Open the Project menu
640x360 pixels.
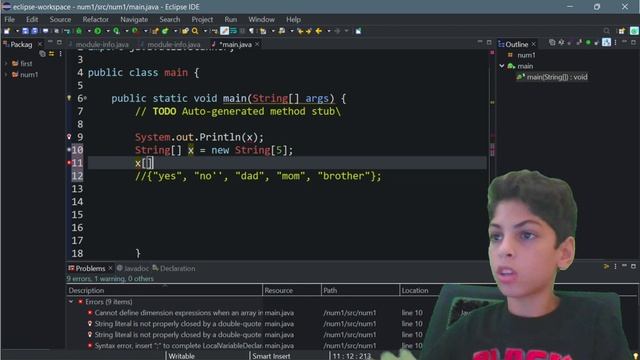click(202, 19)
